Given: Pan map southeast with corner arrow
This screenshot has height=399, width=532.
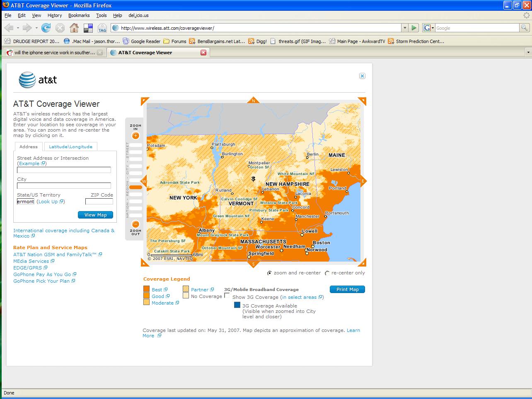Looking at the screenshot, I should pyautogui.click(x=363, y=263).
